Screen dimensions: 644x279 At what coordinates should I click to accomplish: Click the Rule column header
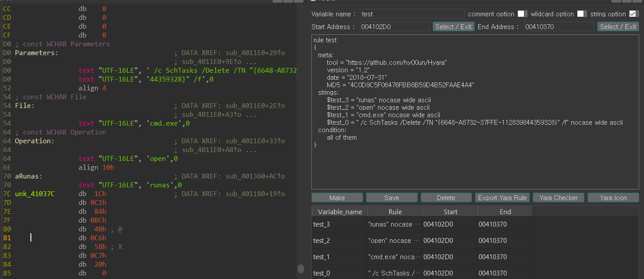tap(395, 212)
